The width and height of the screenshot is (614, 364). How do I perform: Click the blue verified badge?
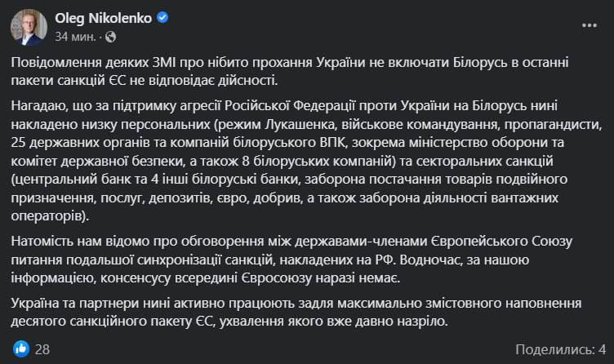(163, 20)
